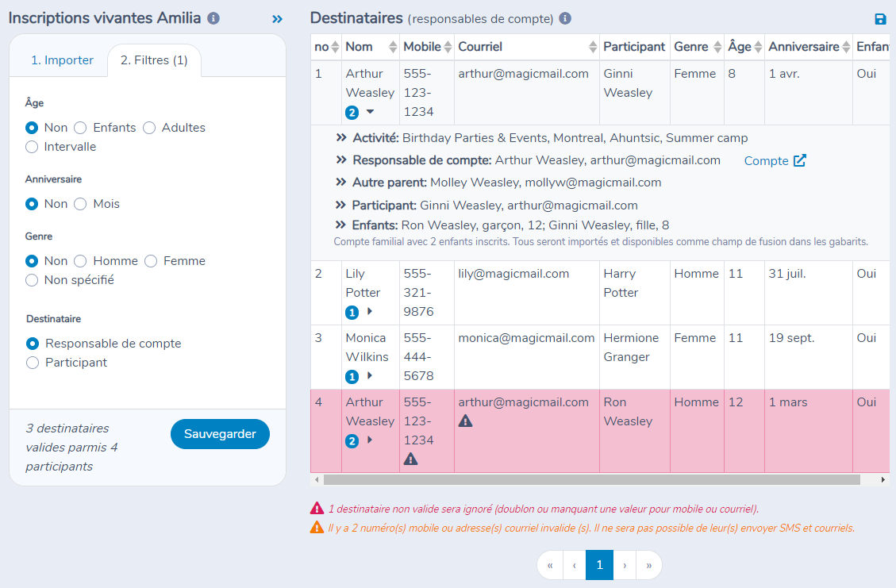Go to first page of results

(x=550, y=565)
